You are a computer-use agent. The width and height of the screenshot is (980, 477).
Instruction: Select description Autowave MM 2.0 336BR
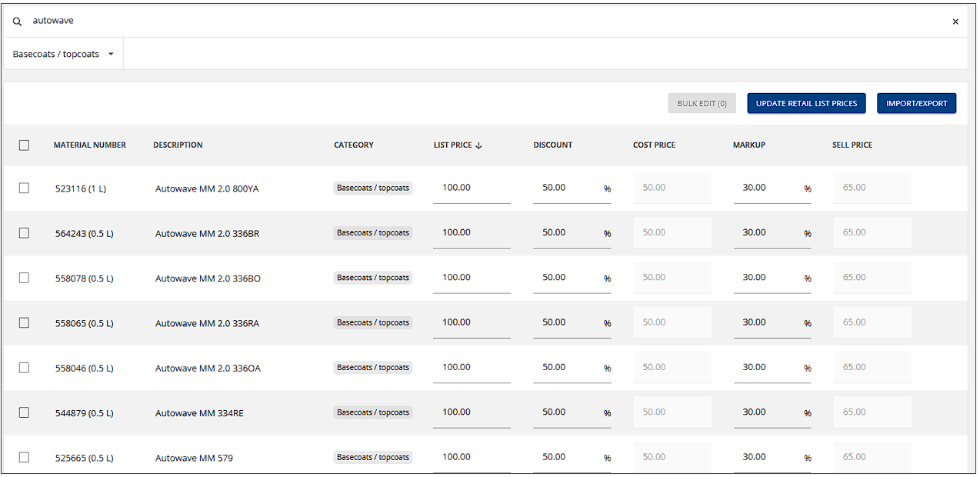(207, 233)
